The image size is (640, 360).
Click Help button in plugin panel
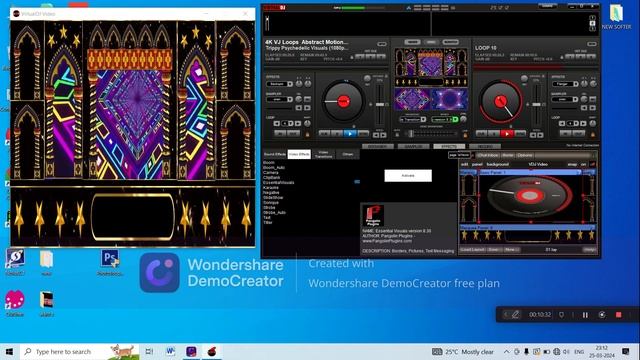[x=589, y=249]
